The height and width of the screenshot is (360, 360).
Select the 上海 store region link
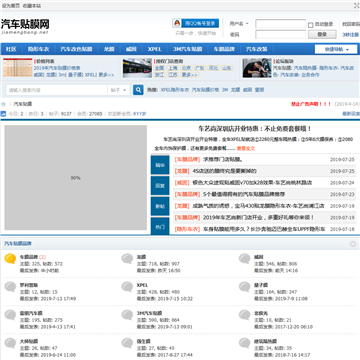[x=172, y=68]
